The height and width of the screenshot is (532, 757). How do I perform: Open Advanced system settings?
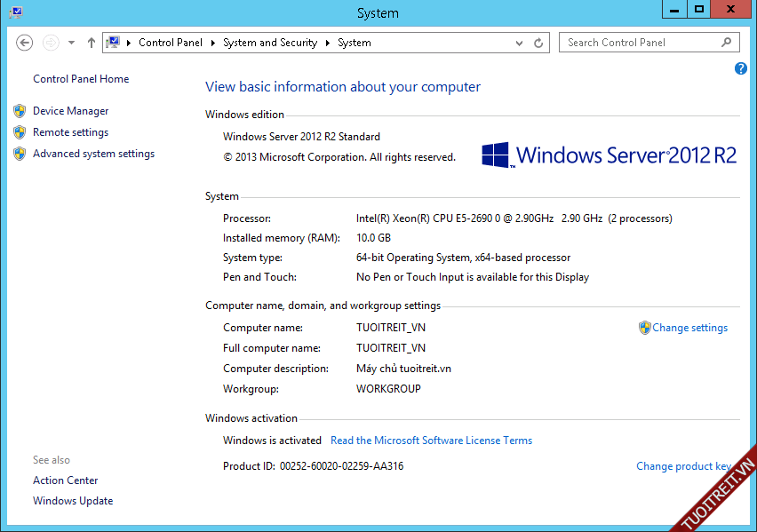(x=93, y=154)
